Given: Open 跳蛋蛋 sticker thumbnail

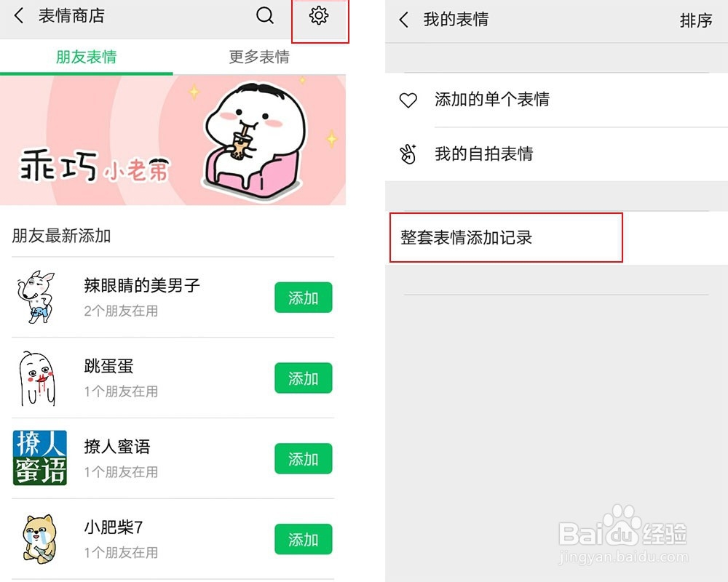Looking at the screenshot, I should [x=37, y=378].
